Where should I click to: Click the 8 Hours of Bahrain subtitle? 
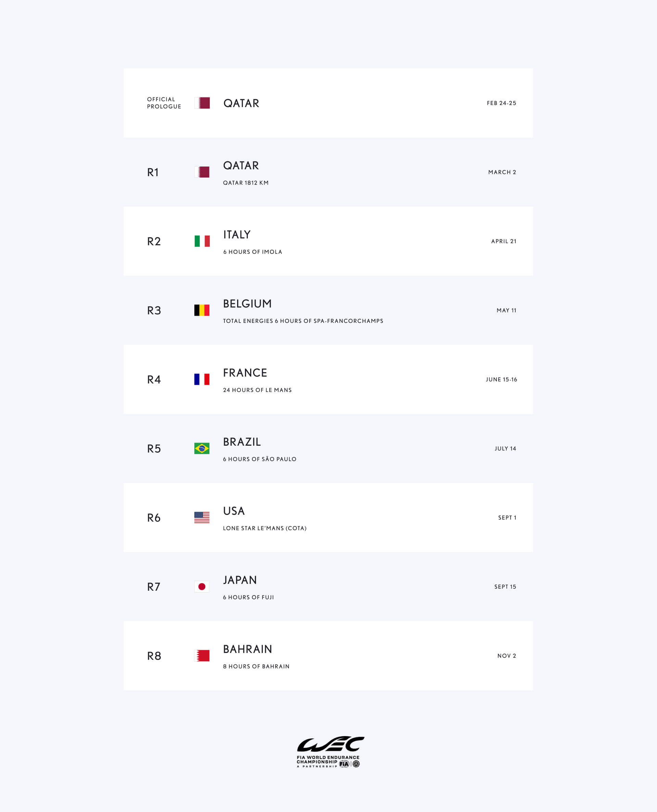[x=256, y=666]
